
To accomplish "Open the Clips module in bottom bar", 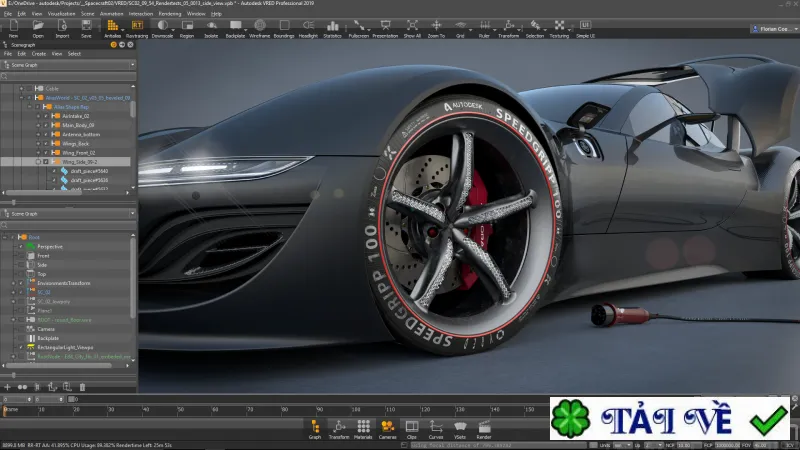I will 412,430.
